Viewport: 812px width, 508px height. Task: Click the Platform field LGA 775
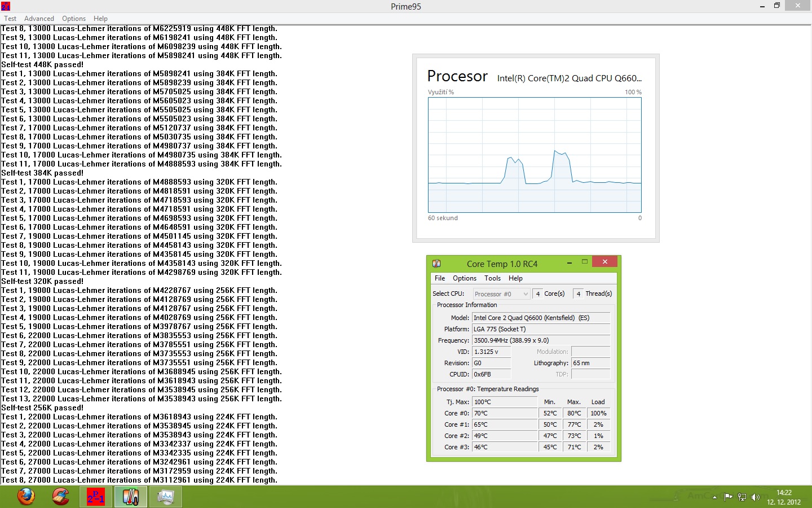click(x=541, y=329)
